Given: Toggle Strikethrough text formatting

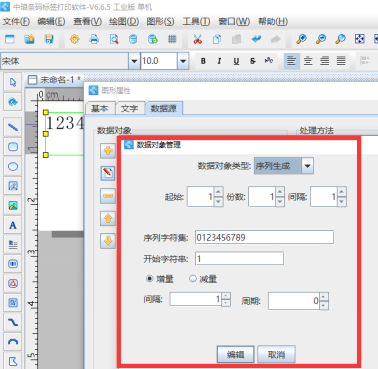Looking at the screenshot, I should click(x=253, y=61).
